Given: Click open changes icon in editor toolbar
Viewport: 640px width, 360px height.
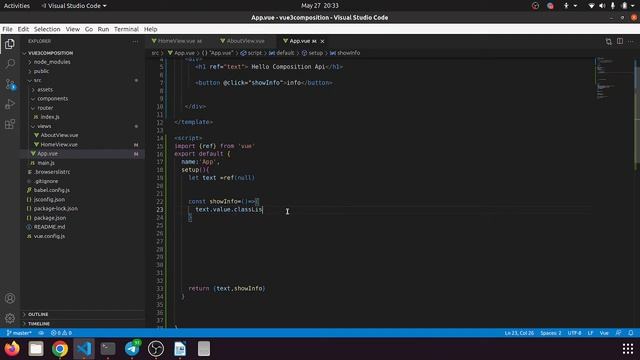Looking at the screenshot, I should pyautogui.click(x=609, y=41).
